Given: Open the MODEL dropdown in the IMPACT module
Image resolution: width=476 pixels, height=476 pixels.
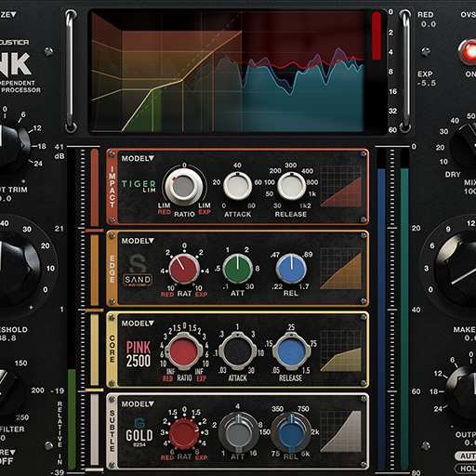Looking at the screenshot, I should pyautogui.click(x=138, y=158).
